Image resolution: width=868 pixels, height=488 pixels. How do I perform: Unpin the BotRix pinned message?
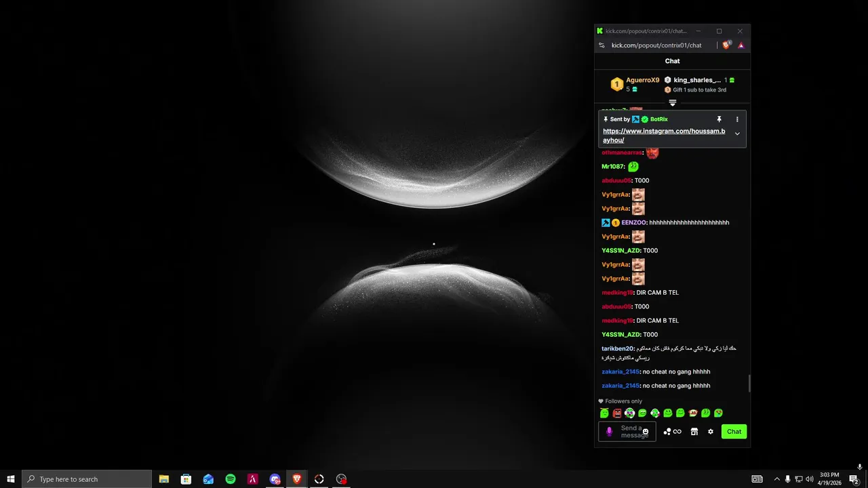[719, 119]
